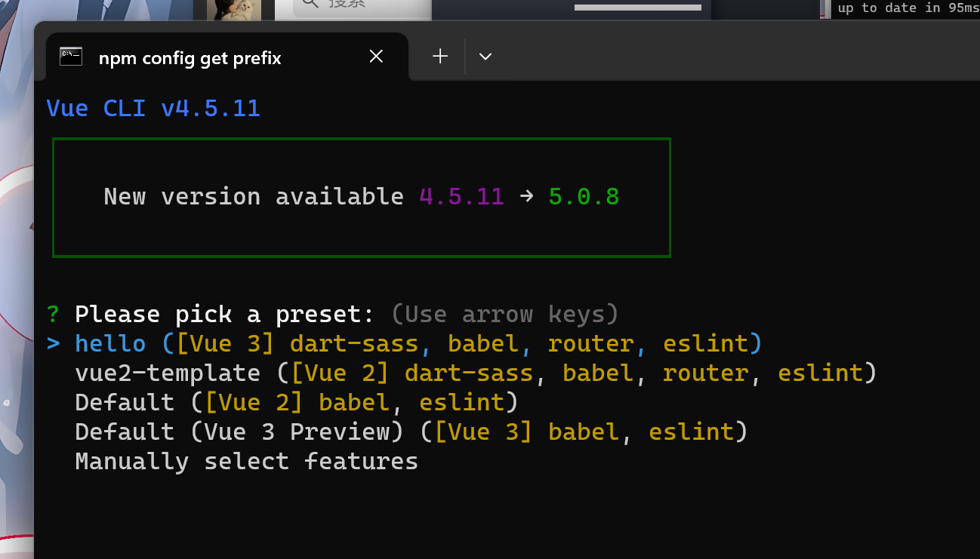The height and width of the screenshot is (559, 980).
Task: Close the npm config get prefix tab
Action: (x=376, y=57)
